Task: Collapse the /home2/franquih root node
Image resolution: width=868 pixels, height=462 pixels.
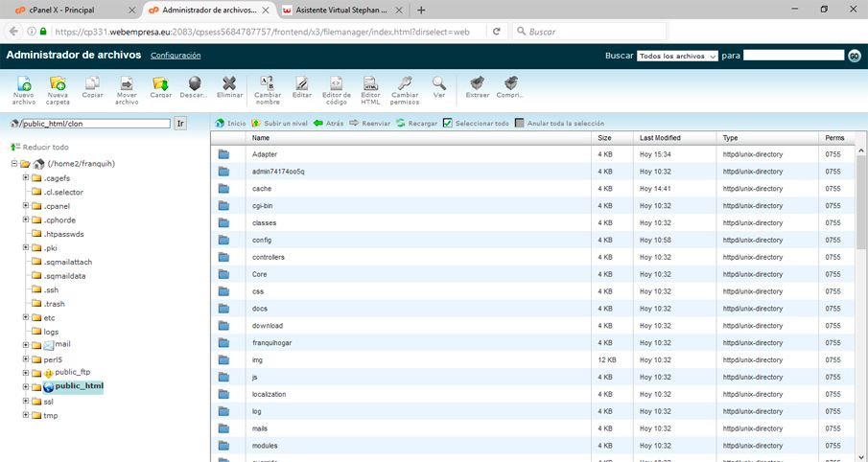Action: click(14, 164)
